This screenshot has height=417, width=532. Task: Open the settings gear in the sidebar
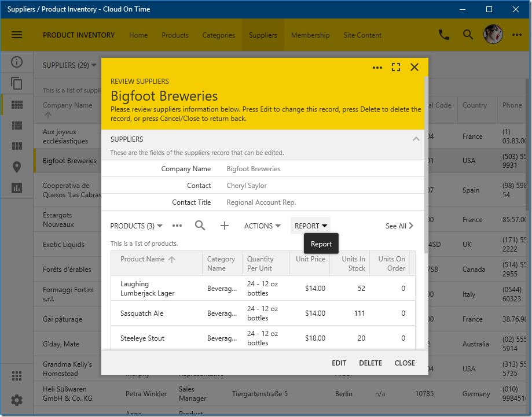tap(17, 400)
